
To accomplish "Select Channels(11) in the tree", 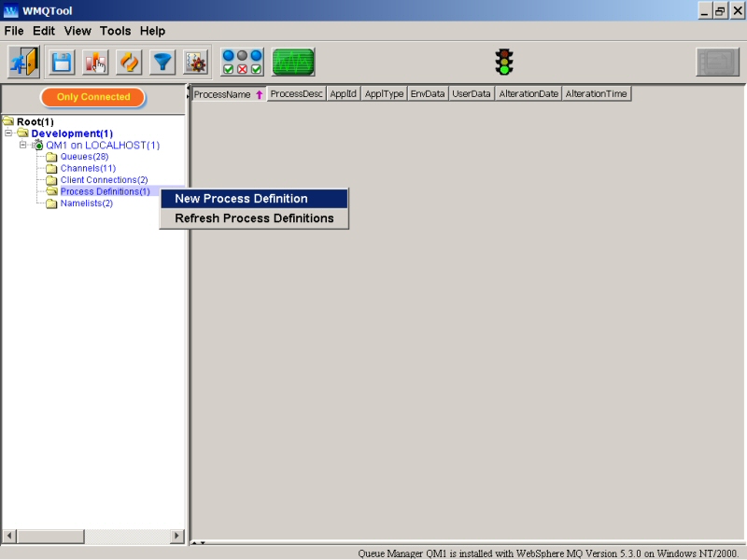I will tap(88, 169).
